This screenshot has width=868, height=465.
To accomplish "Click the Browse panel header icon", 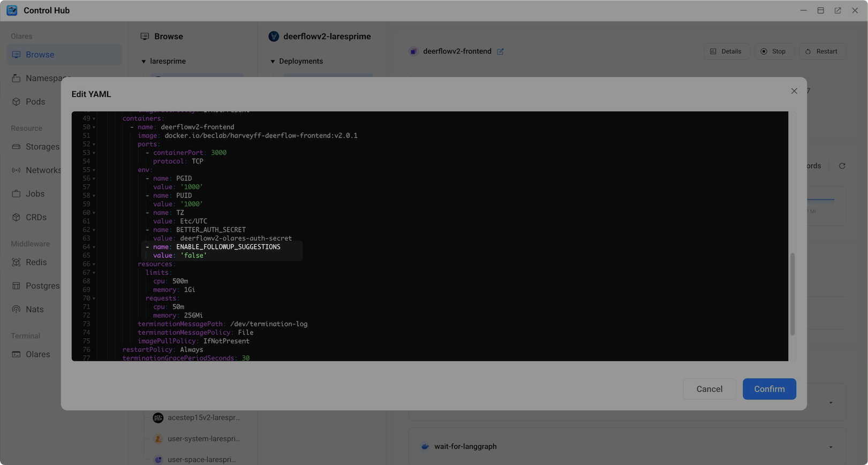I will click(x=145, y=36).
